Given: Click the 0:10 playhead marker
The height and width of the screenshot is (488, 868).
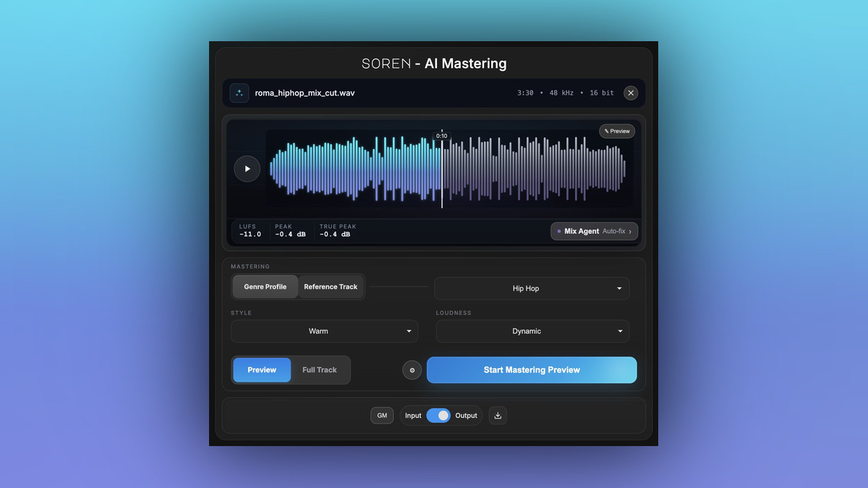Looking at the screenshot, I should click(x=441, y=136).
